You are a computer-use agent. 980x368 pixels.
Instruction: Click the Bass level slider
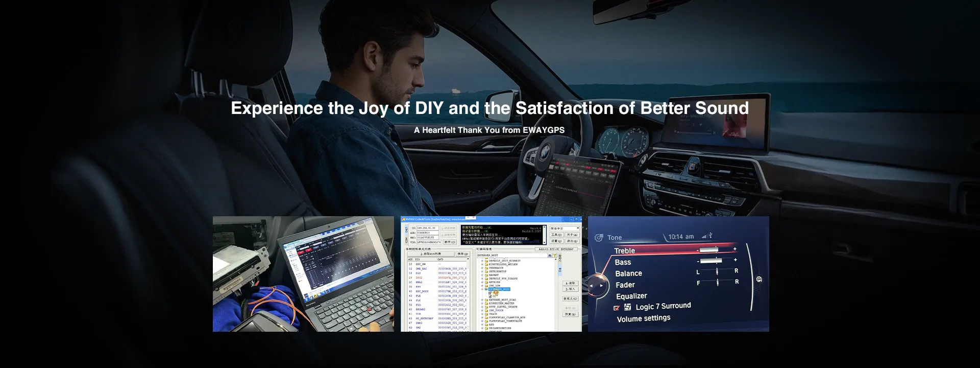(716, 261)
